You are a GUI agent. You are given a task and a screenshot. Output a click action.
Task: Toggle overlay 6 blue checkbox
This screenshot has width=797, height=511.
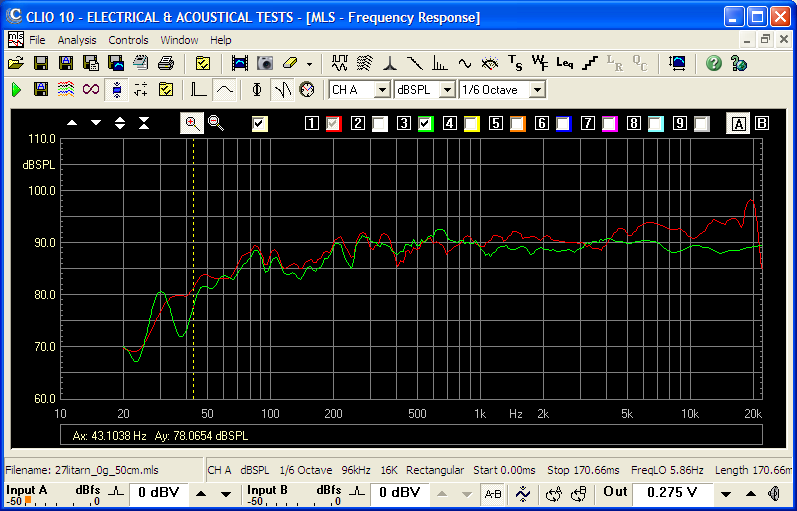point(563,124)
